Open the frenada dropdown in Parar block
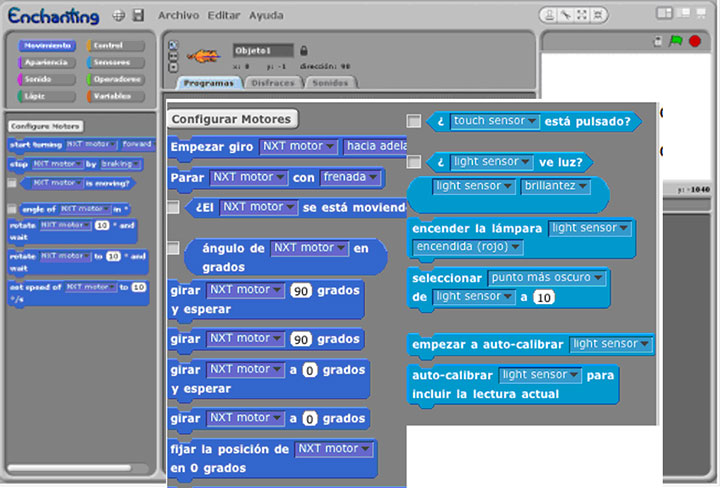Image resolution: width=720 pixels, height=488 pixels. point(350,178)
